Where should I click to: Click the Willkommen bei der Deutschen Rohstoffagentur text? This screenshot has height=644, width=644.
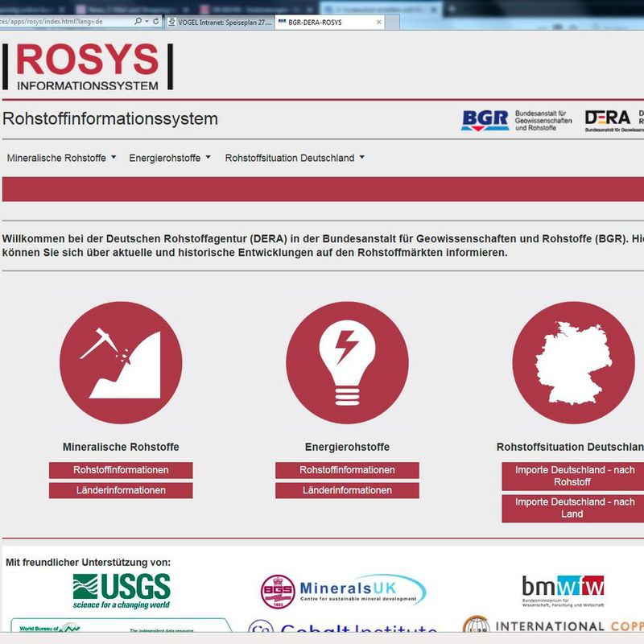point(323,246)
